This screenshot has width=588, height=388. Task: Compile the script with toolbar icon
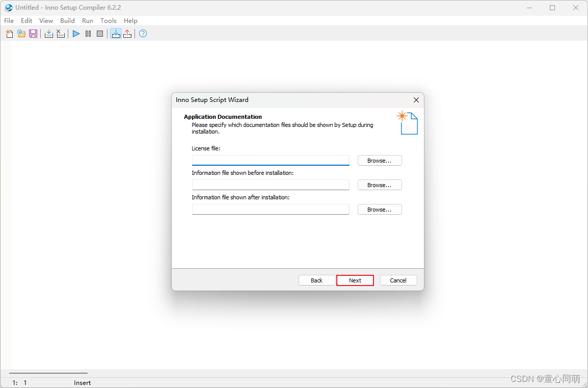coord(49,34)
